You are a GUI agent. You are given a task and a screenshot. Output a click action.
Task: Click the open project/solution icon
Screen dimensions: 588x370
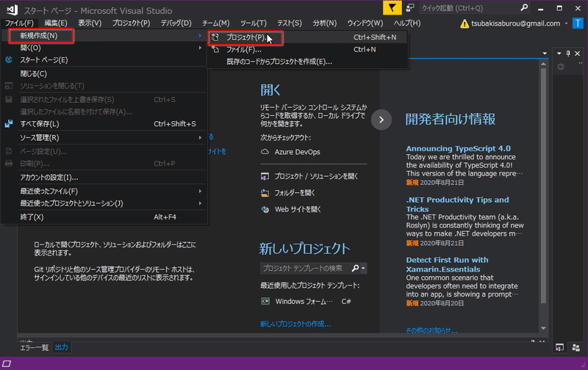click(x=265, y=176)
